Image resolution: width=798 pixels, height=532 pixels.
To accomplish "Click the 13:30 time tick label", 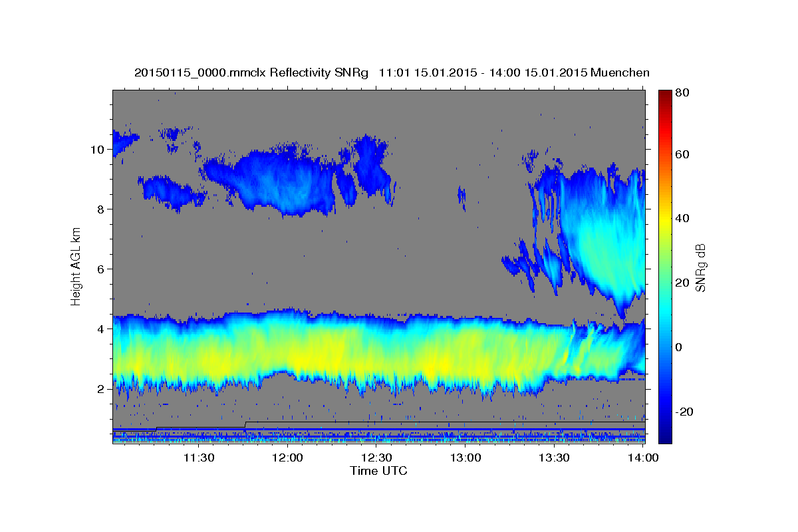I will [x=555, y=458].
